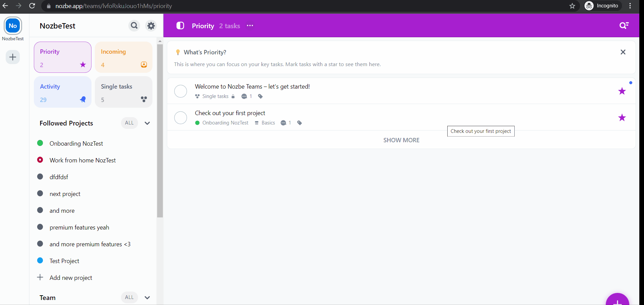Open the Single tasks view card
Image resolution: width=644 pixels, height=305 pixels.
[x=124, y=92]
